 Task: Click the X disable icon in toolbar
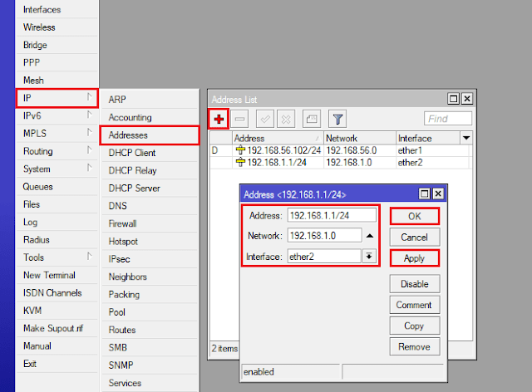(286, 119)
